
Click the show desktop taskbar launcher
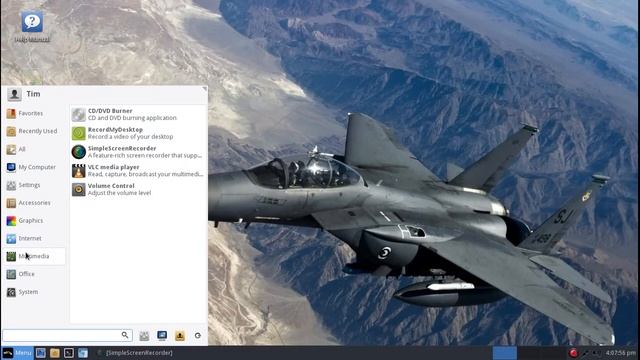tap(40, 353)
